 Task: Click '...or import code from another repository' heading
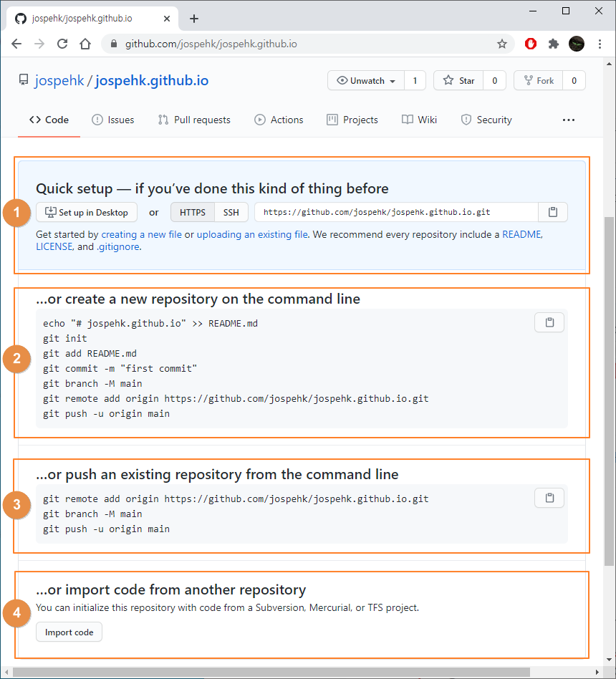click(171, 589)
